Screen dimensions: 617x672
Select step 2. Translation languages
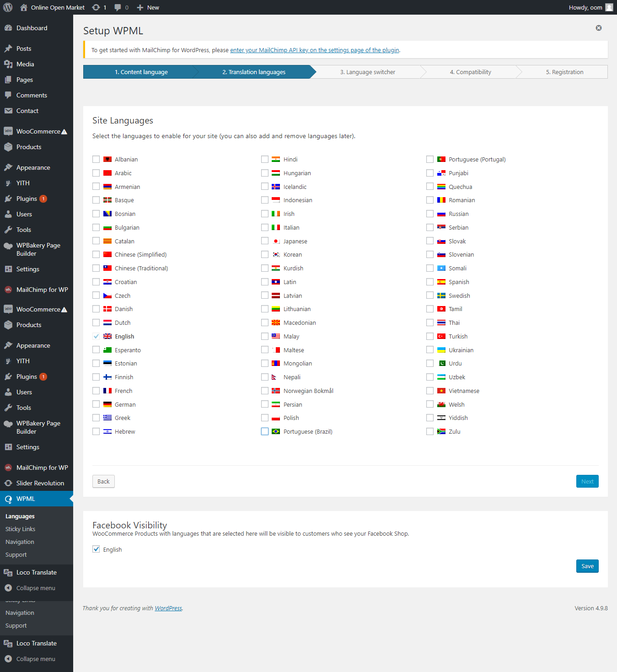coord(254,72)
